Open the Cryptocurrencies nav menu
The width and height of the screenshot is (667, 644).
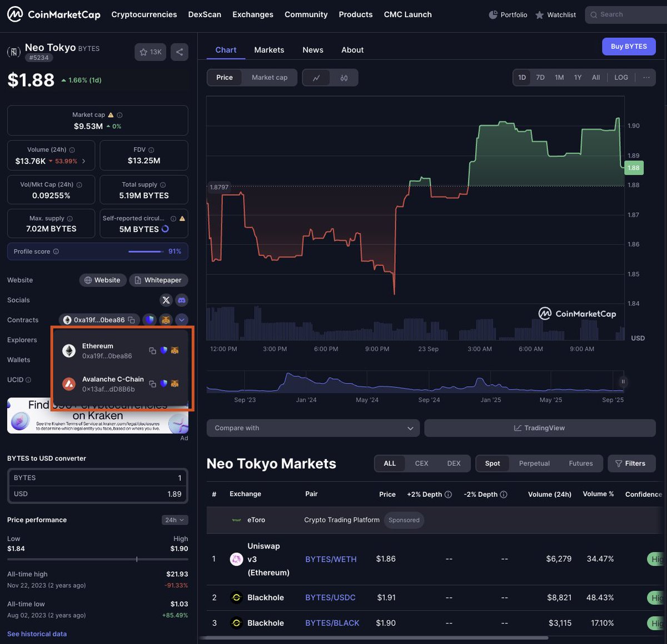pos(144,14)
